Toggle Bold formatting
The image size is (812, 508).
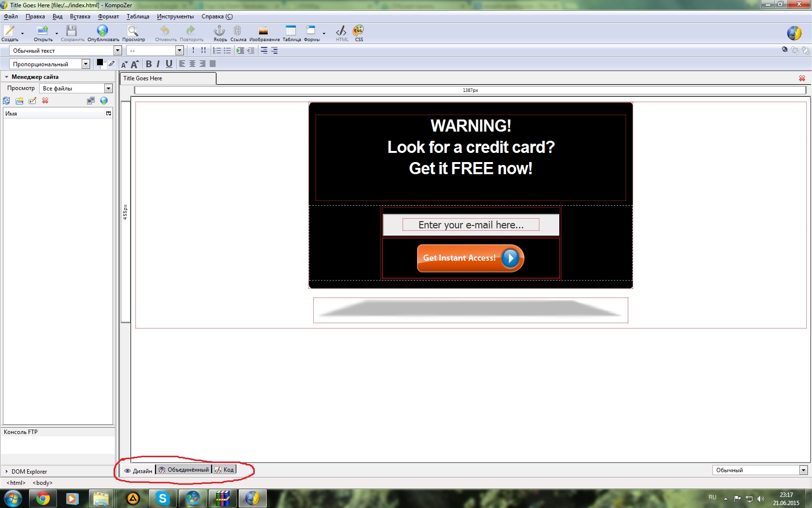coord(148,64)
